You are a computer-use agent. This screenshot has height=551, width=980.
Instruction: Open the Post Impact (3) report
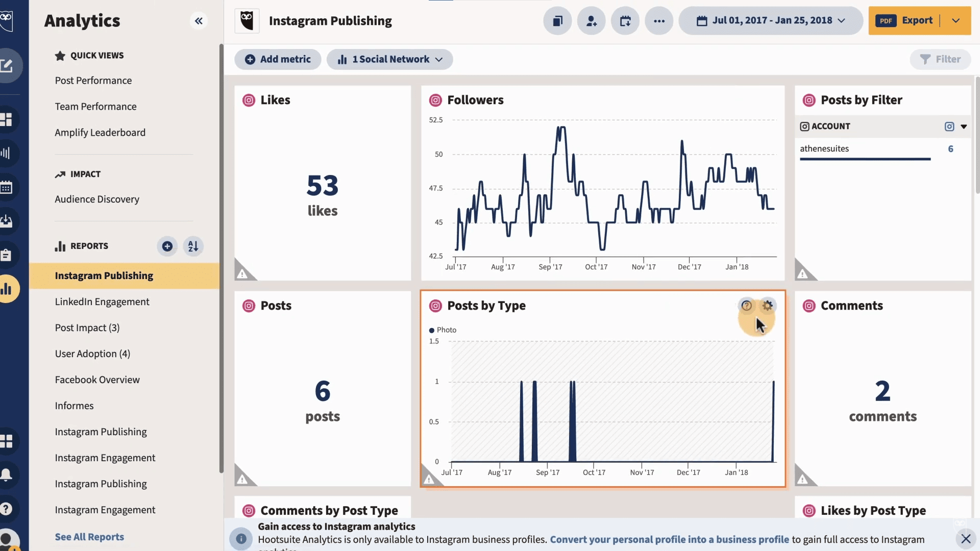(87, 328)
